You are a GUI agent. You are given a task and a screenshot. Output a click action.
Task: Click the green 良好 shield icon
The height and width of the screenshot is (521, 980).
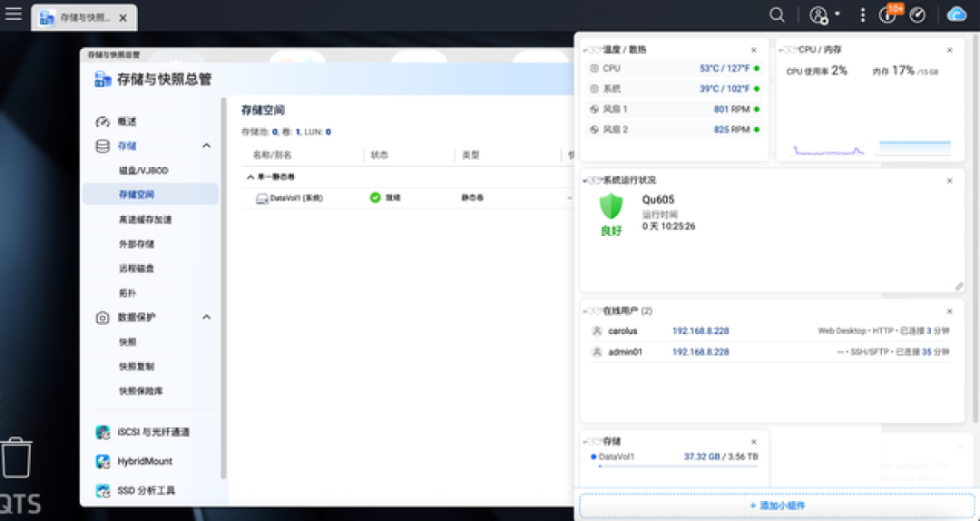click(x=612, y=206)
